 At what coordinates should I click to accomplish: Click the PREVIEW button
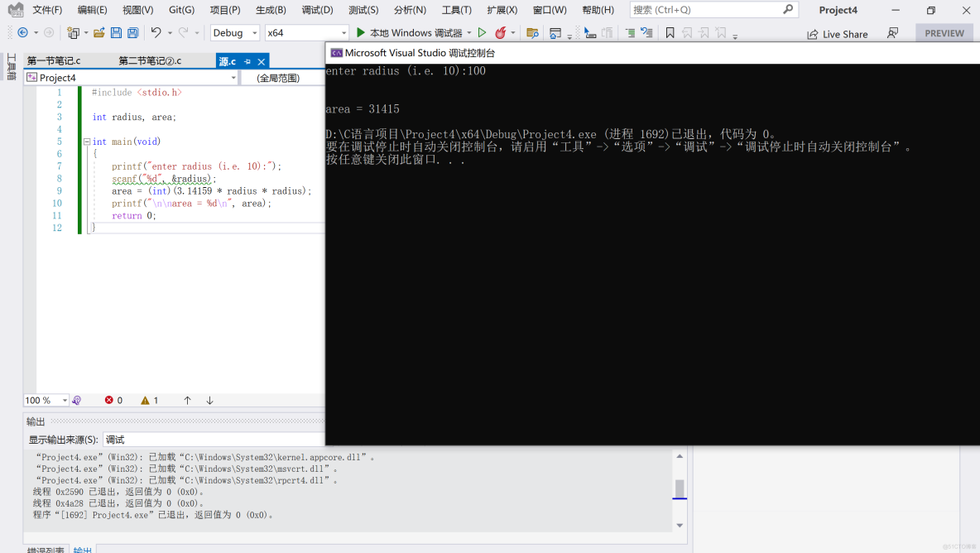click(x=944, y=33)
